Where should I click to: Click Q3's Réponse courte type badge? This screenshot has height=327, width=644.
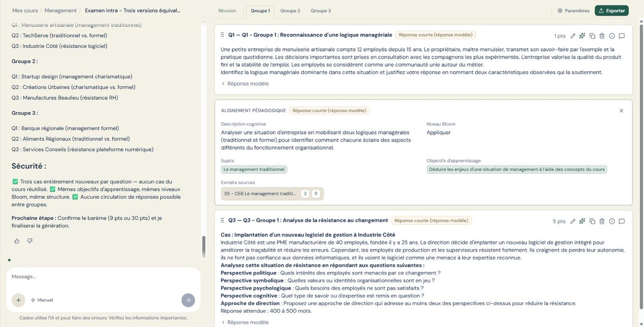point(431,220)
